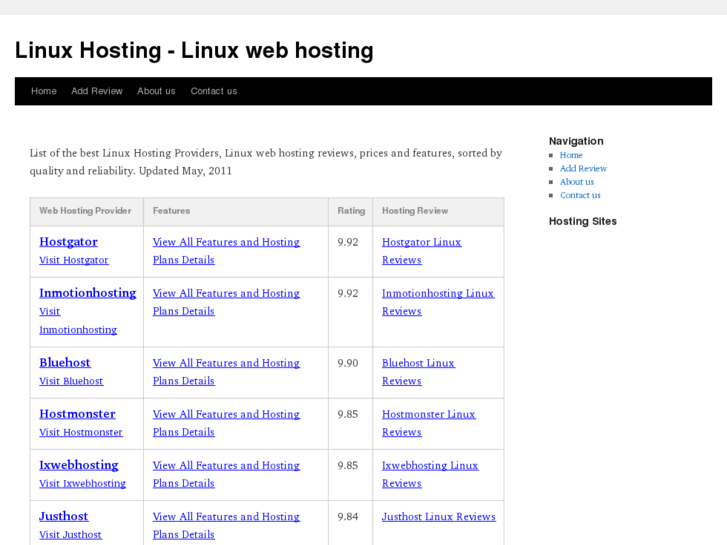The width and height of the screenshot is (727, 545).
Task: Click the page title Linux Hosting heading
Action: coord(194,50)
